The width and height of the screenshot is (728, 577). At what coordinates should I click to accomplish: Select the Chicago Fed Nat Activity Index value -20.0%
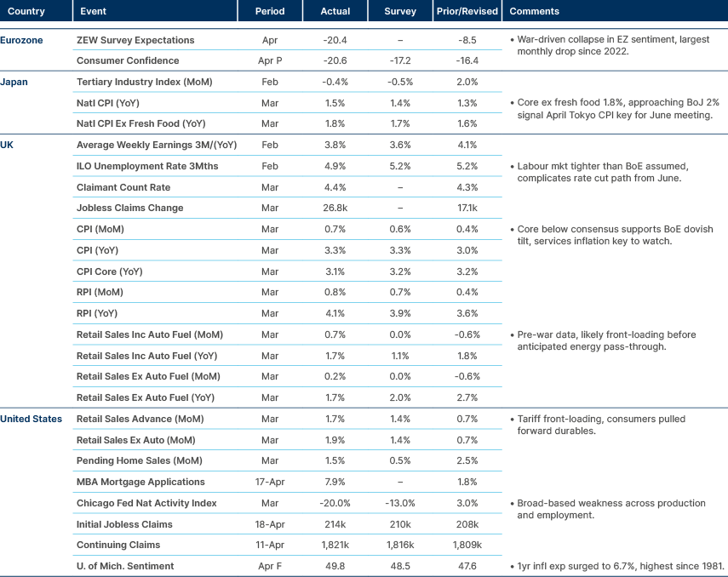[x=335, y=502]
